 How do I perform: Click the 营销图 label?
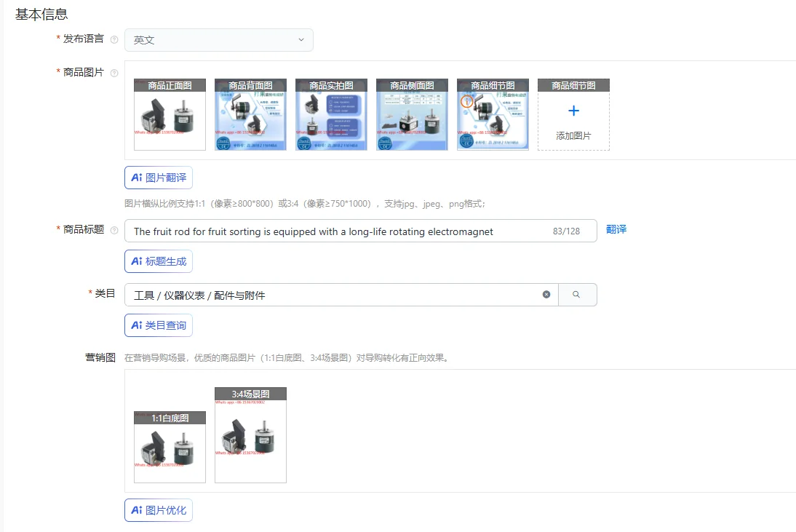coord(100,357)
